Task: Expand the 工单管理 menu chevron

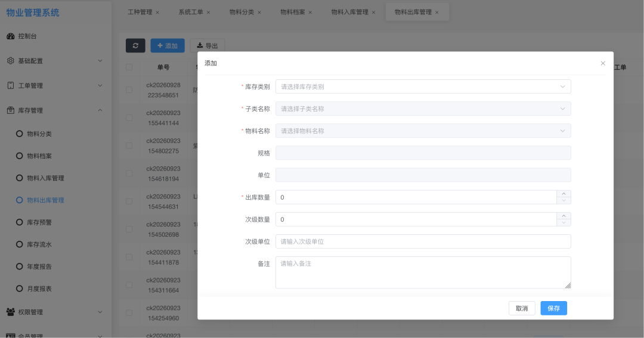Action: [x=100, y=85]
